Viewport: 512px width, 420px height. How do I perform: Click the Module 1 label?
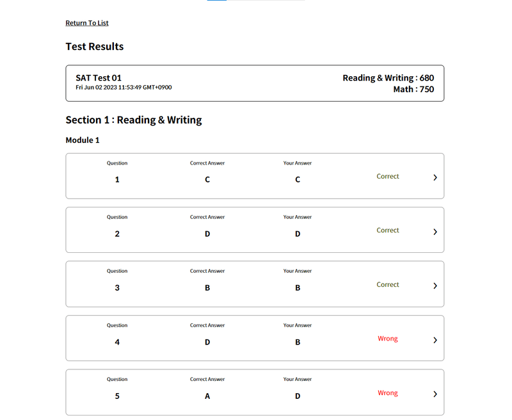82,140
